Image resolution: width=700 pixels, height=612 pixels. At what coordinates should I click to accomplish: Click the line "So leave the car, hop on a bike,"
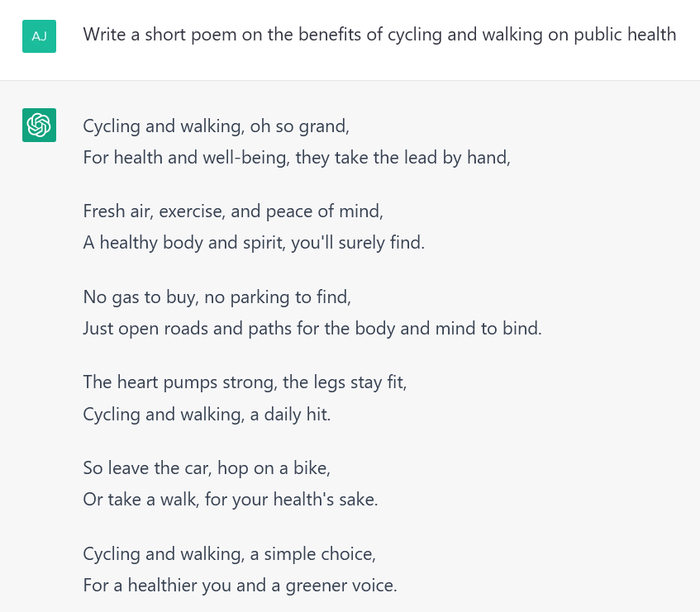[x=207, y=468]
